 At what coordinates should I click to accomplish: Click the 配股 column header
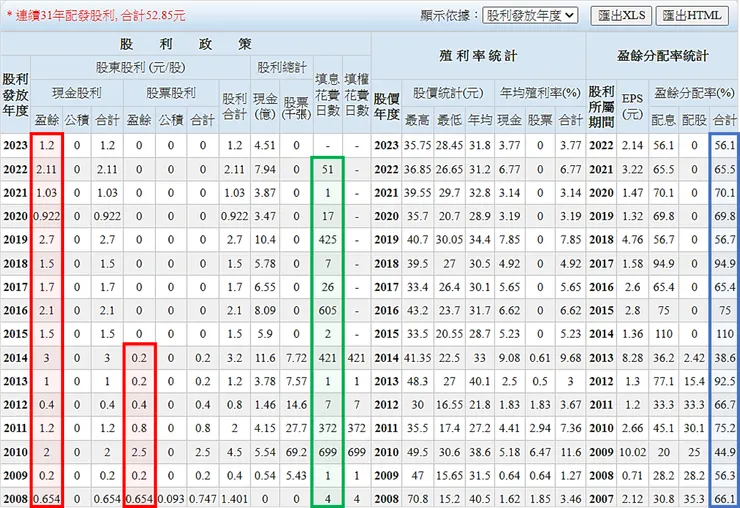click(694, 120)
